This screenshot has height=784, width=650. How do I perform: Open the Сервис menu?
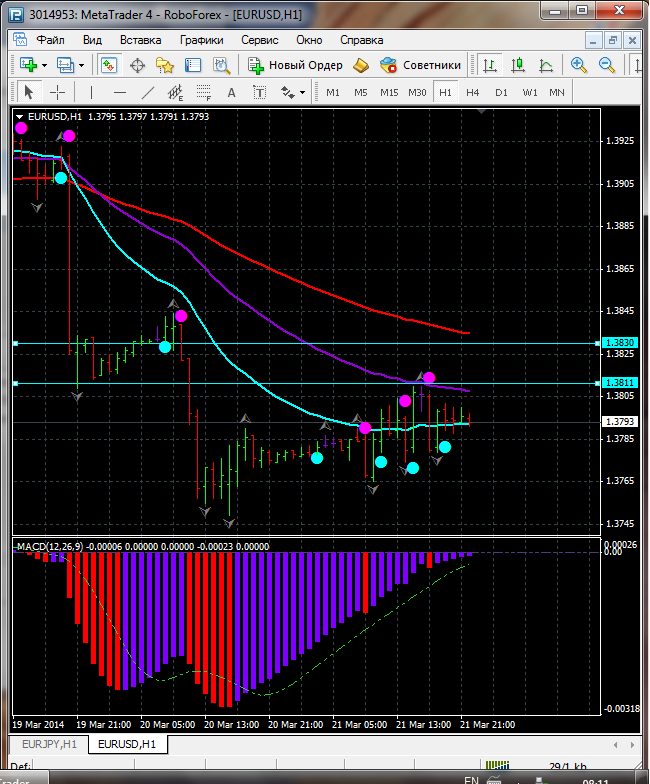[260, 40]
